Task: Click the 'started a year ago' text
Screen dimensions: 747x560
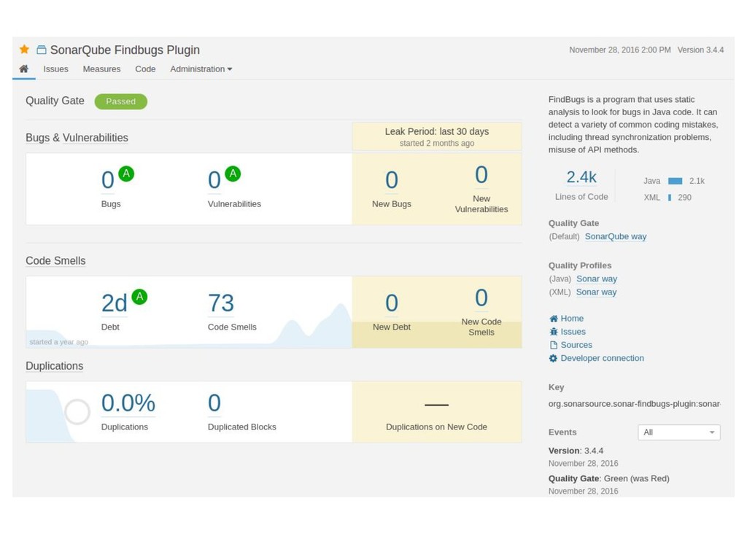Action: click(58, 342)
